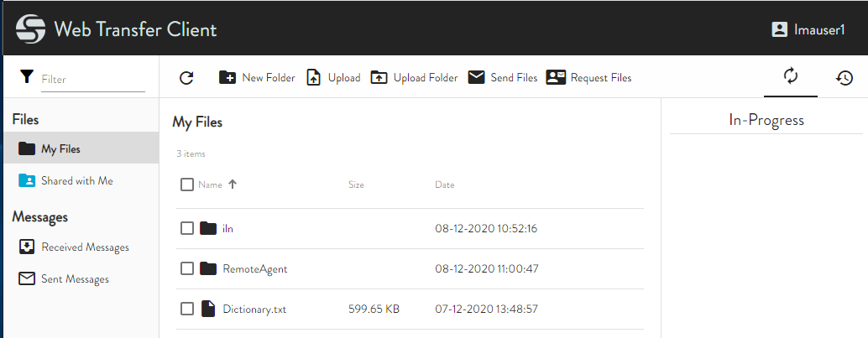
Task: Open the lmauser1 account menu
Action: point(808,29)
